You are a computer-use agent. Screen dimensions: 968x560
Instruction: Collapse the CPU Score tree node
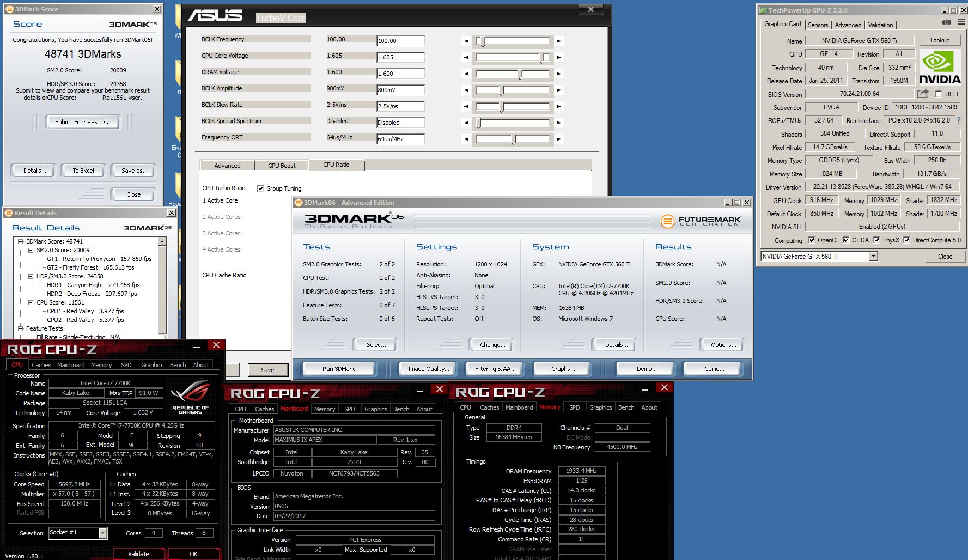pyautogui.click(x=31, y=302)
